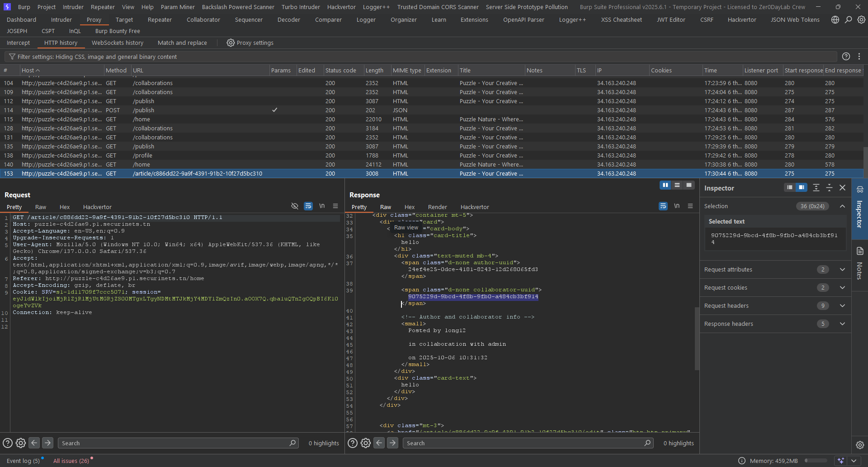The height and width of the screenshot is (467, 868).
Task: Toggle Request newline \n display
Action: pyautogui.click(x=322, y=206)
